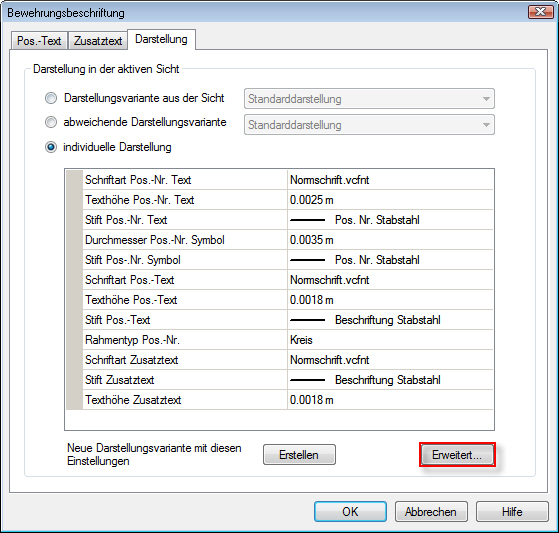Select the Texthöhe Zusatztext row label

coord(185,399)
